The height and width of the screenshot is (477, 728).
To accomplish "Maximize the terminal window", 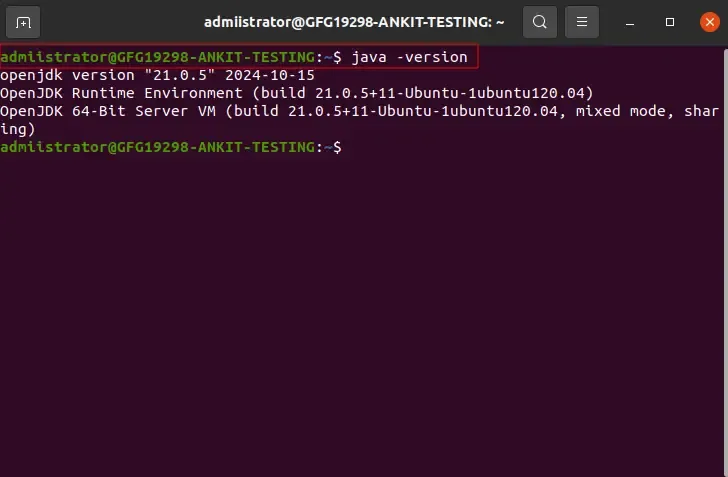I will 670,21.
